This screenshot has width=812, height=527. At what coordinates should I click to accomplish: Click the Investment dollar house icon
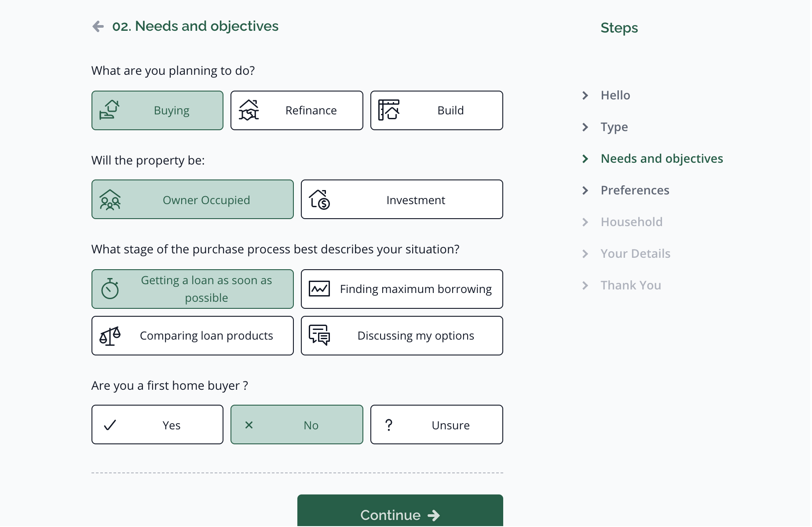pos(319,200)
